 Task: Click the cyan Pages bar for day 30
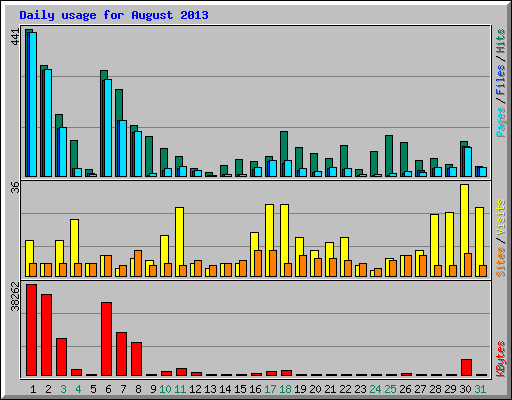coord(468,162)
